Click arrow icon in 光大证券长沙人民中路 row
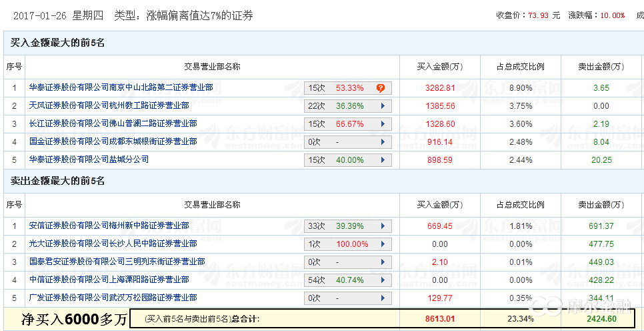 pos(383,244)
